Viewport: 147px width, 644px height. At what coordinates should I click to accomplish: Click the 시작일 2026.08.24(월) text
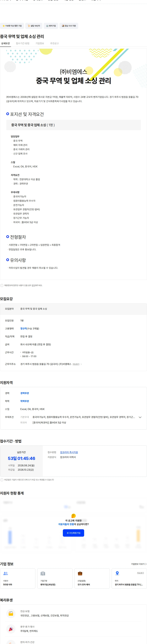pos(21,465)
